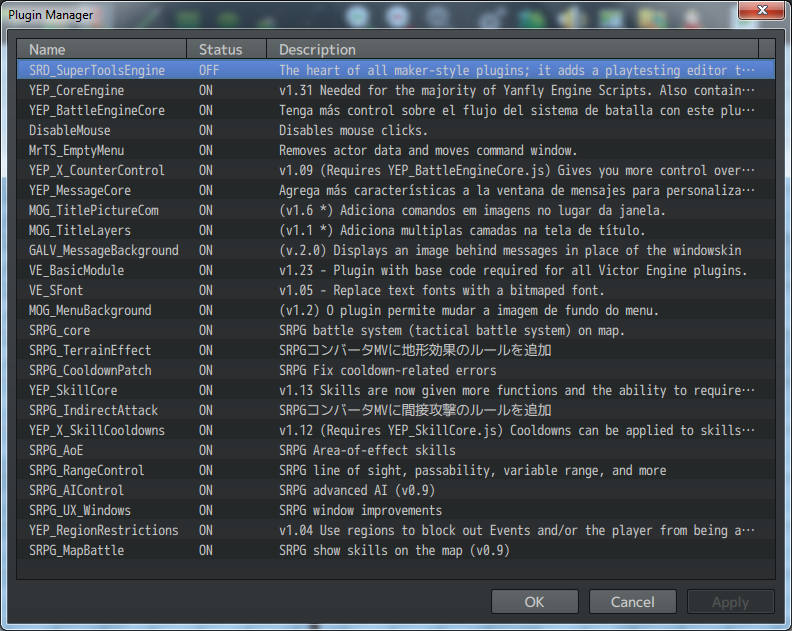Click the Cancel button
The width and height of the screenshot is (792, 631).
click(632, 602)
